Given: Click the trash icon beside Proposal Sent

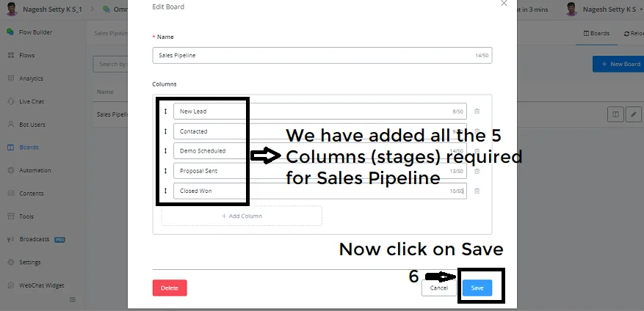Looking at the screenshot, I should [477, 171].
